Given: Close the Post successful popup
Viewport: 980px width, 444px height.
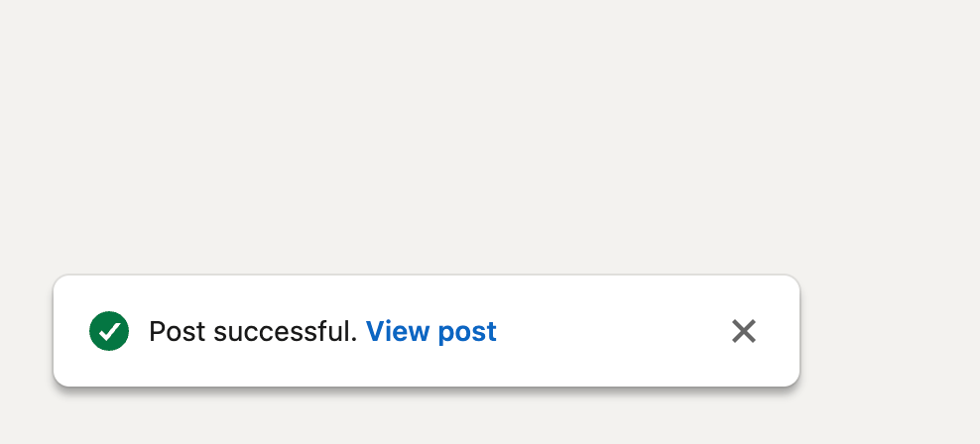Looking at the screenshot, I should click(743, 331).
